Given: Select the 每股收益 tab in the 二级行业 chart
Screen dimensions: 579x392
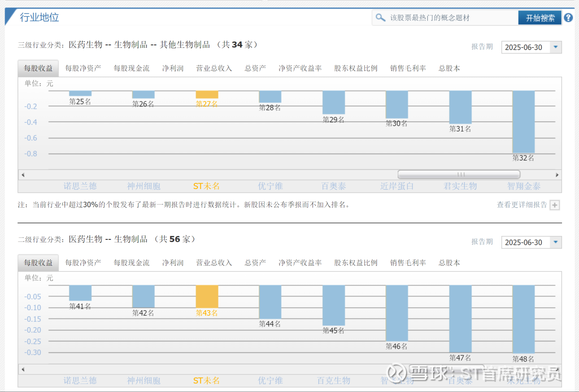Looking at the screenshot, I should [38, 263].
